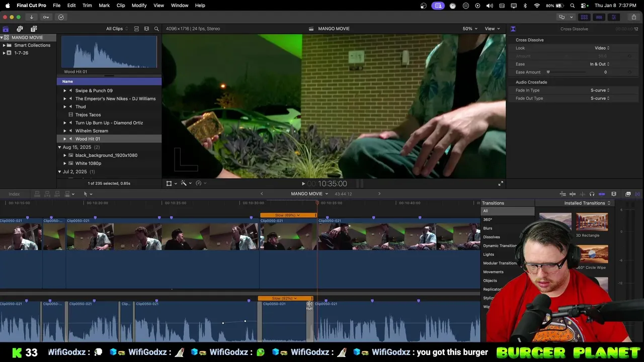Open the MANGO MOVIE project dropdown in timeline

[309, 194]
